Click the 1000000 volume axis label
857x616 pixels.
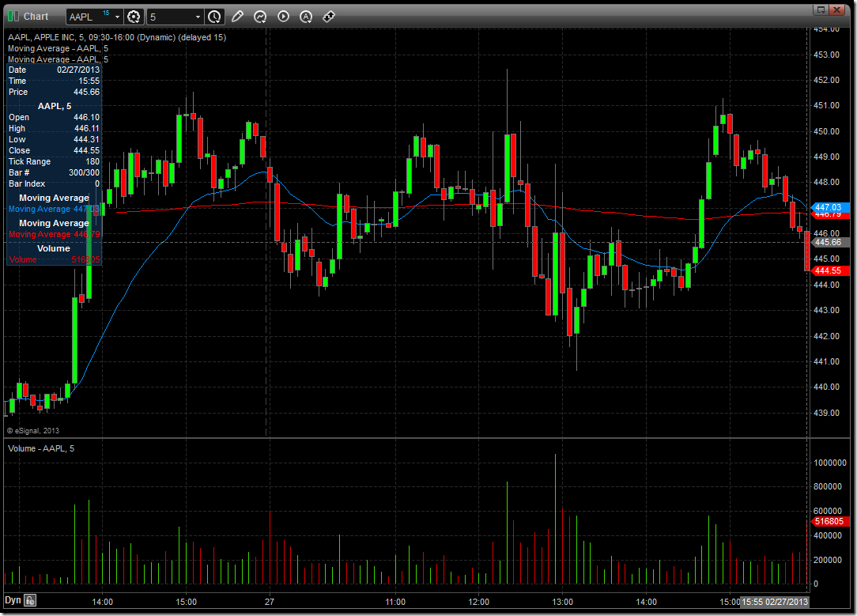coord(829,463)
